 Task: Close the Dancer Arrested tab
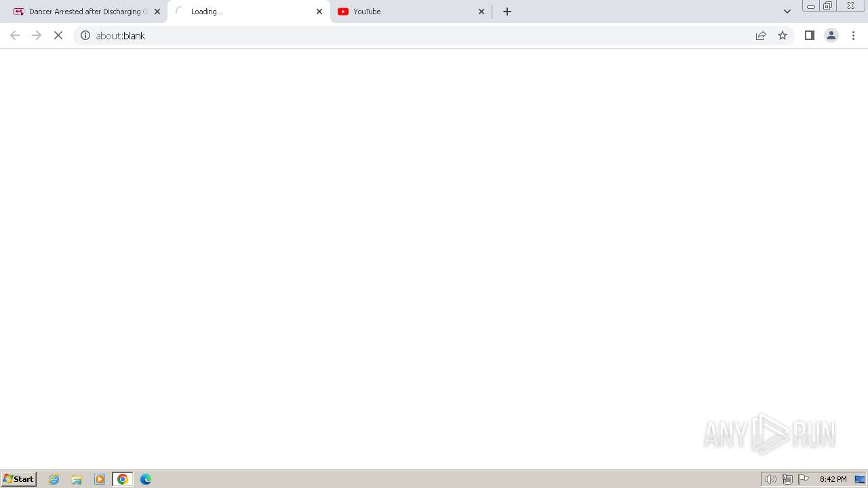157,12
